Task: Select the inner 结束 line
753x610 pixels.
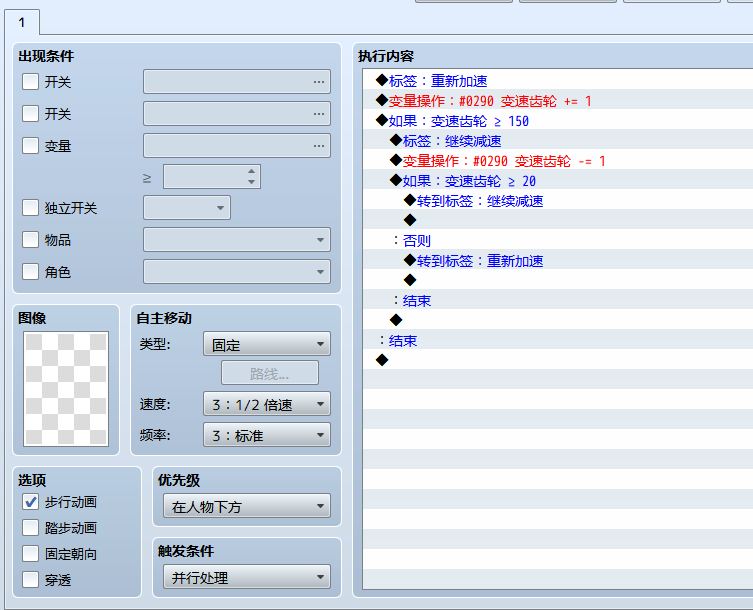Action: click(x=558, y=301)
